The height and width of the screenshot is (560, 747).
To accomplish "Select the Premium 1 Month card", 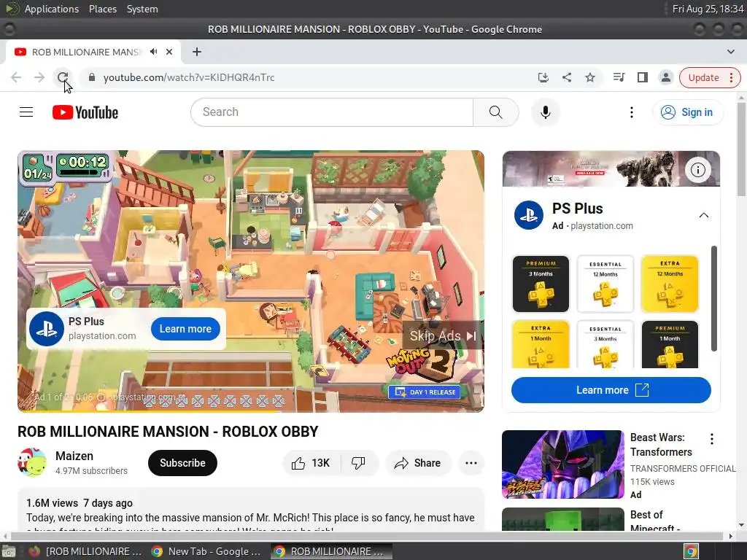I will click(x=670, y=344).
